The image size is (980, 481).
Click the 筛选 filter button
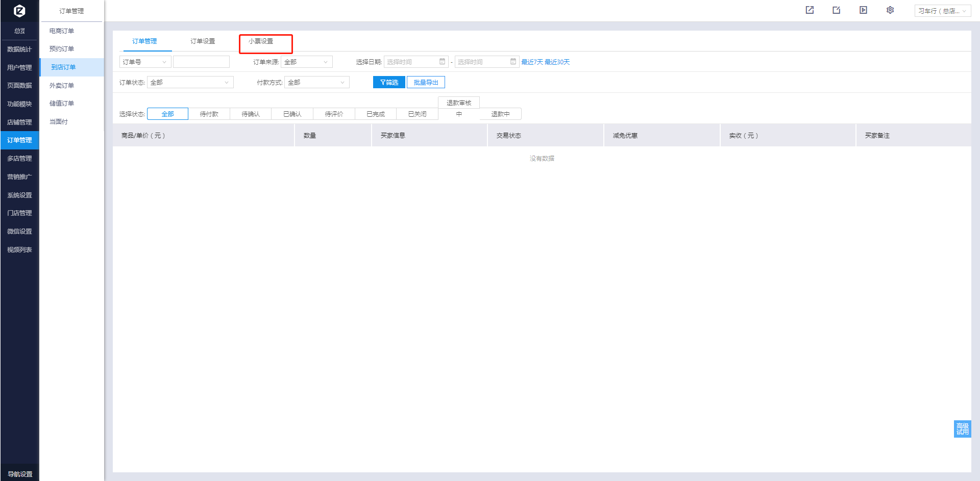389,83
